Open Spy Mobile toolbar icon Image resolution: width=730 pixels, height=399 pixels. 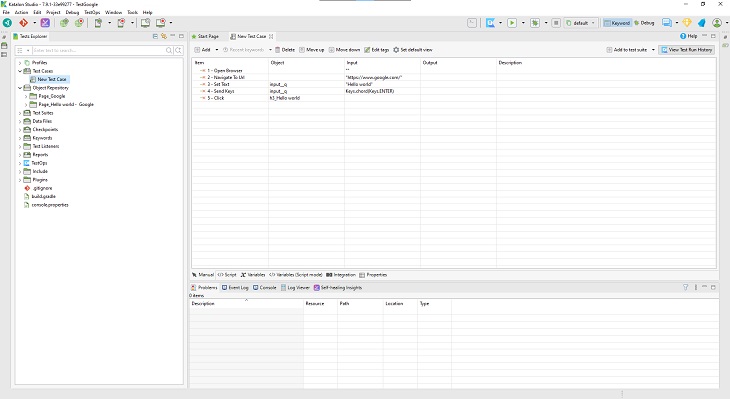click(98, 23)
